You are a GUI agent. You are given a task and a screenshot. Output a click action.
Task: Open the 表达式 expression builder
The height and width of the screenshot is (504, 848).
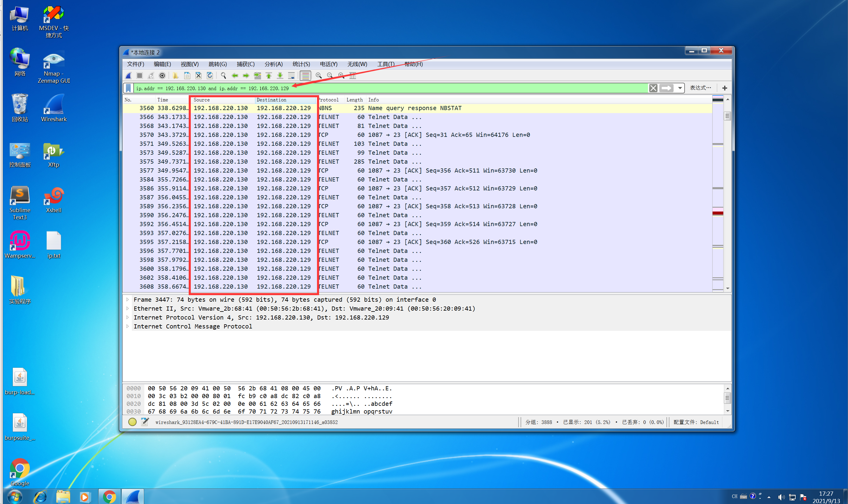point(700,88)
